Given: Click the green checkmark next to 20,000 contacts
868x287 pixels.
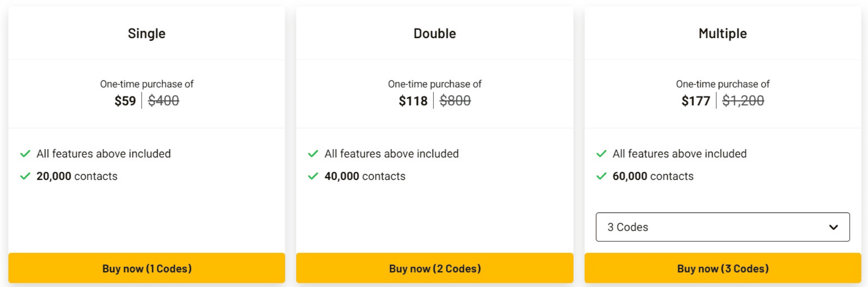Looking at the screenshot, I should click(x=25, y=176).
